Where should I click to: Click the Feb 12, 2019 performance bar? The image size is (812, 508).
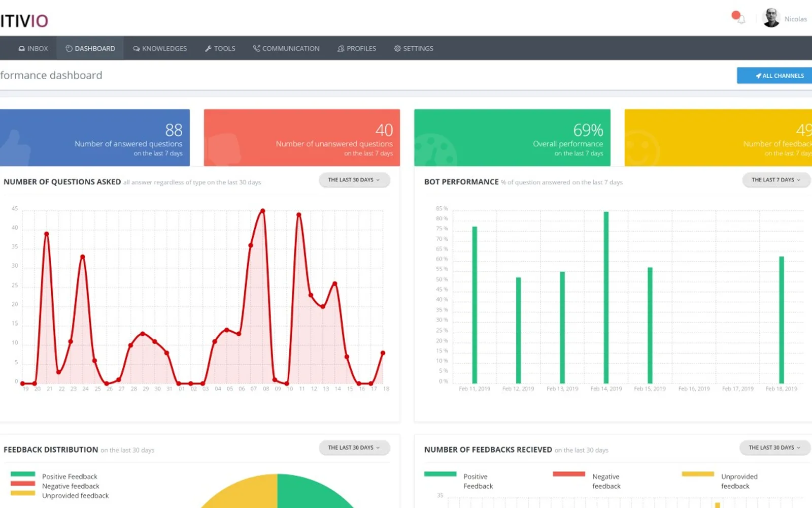click(518, 330)
